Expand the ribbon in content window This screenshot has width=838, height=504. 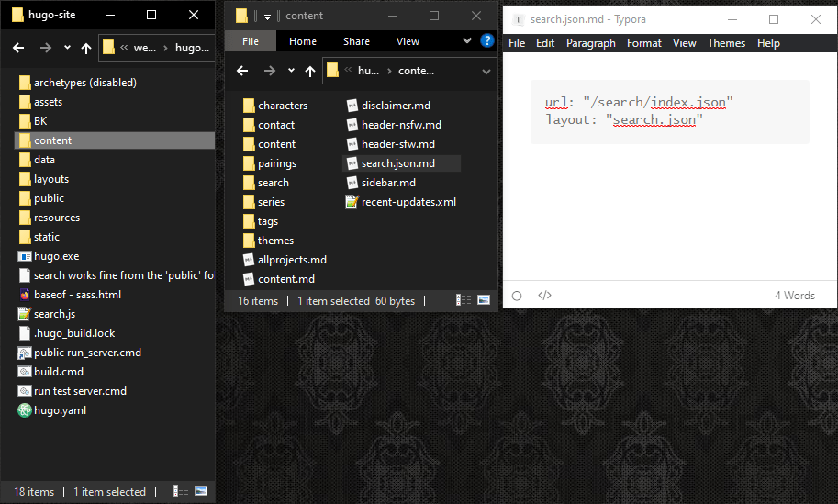467,40
